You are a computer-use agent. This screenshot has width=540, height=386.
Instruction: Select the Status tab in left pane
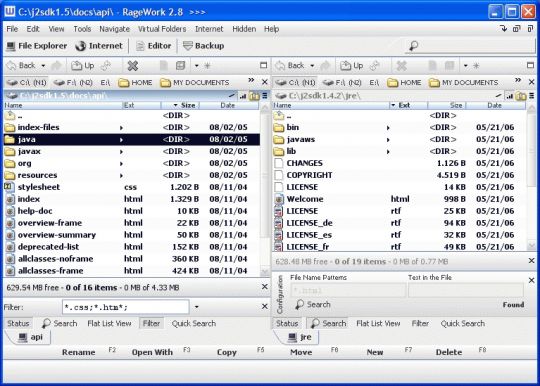coord(18,323)
